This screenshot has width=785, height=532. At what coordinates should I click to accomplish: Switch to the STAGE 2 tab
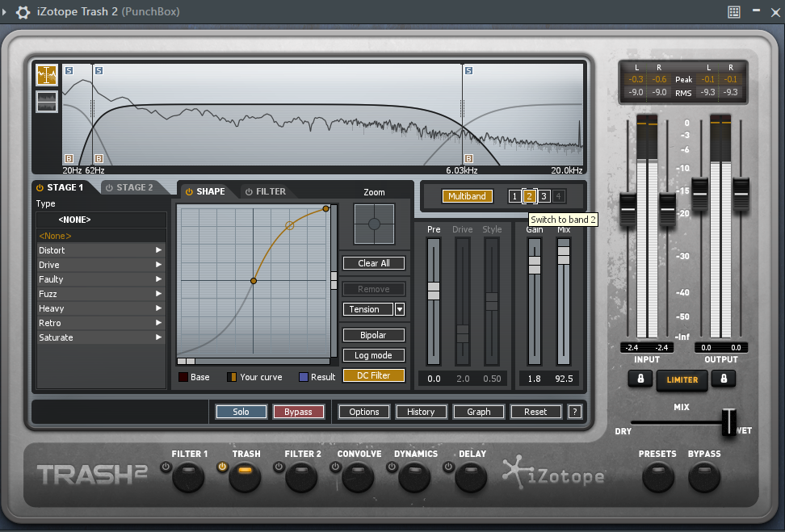135,187
